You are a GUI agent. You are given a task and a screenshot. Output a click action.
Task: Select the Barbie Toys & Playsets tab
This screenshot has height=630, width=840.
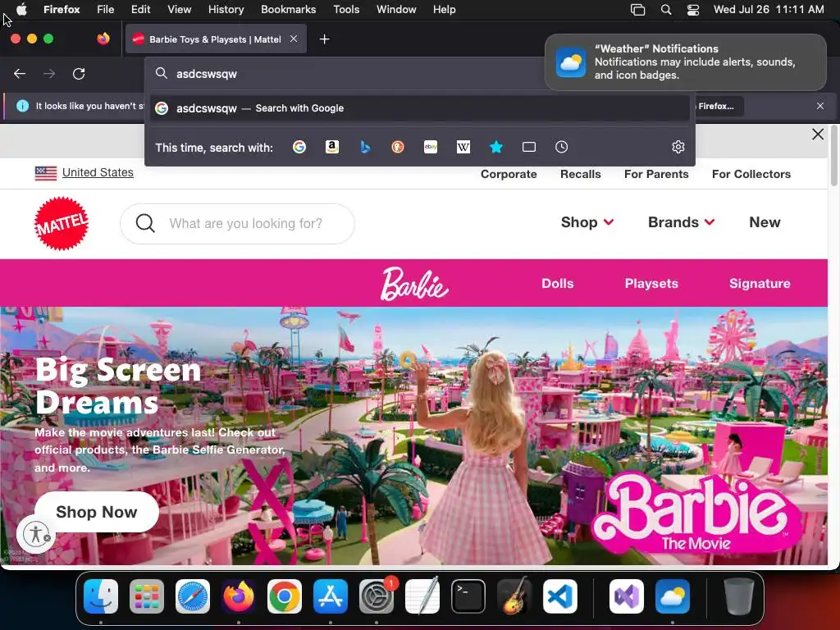[x=216, y=39]
